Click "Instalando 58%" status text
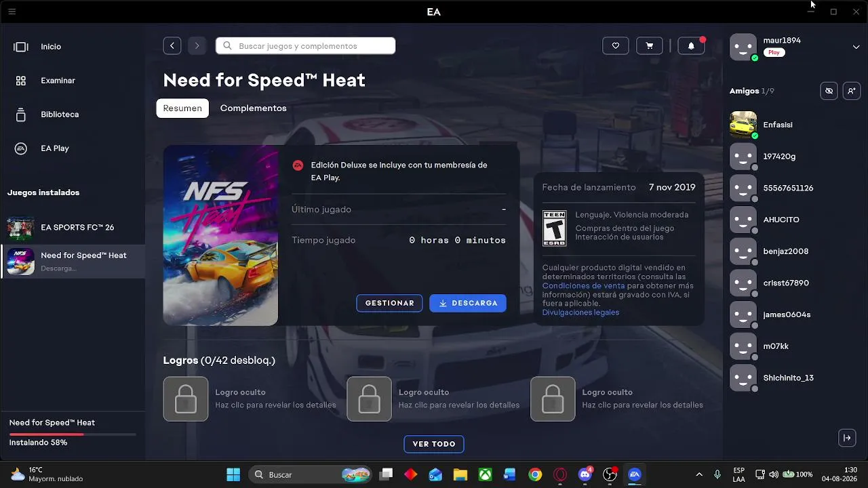This screenshot has width=868, height=488. 38,443
